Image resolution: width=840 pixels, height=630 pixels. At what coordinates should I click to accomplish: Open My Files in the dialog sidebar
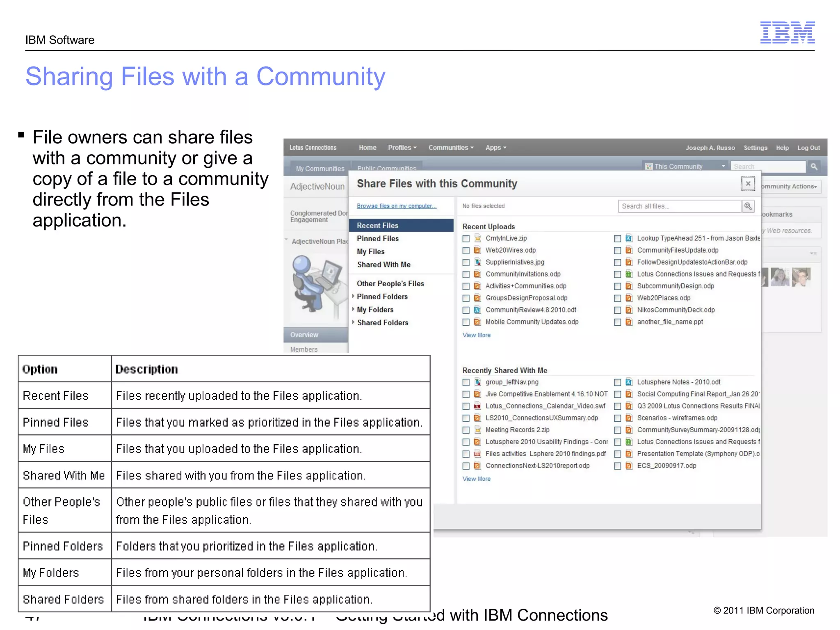pos(371,252)
